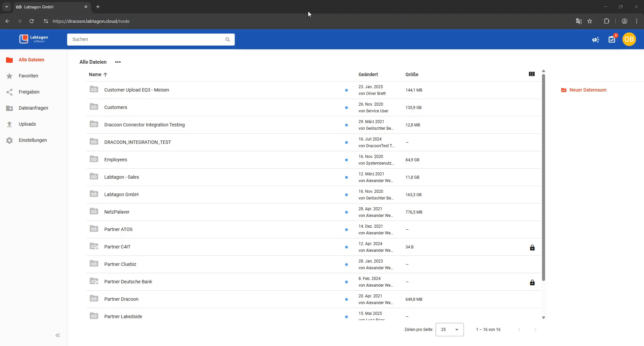
Task: Click the file list scrollbar down arrow
Action: [543, 318]
